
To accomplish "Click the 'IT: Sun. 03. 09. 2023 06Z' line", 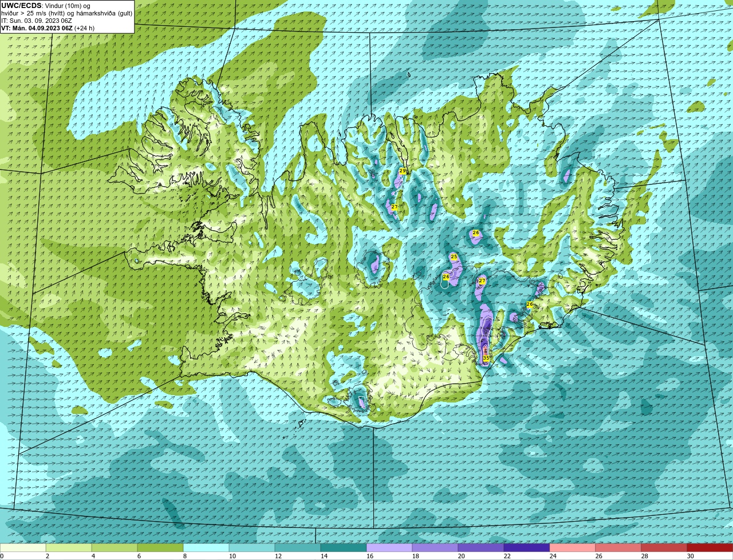I will [x=37, y=21].
